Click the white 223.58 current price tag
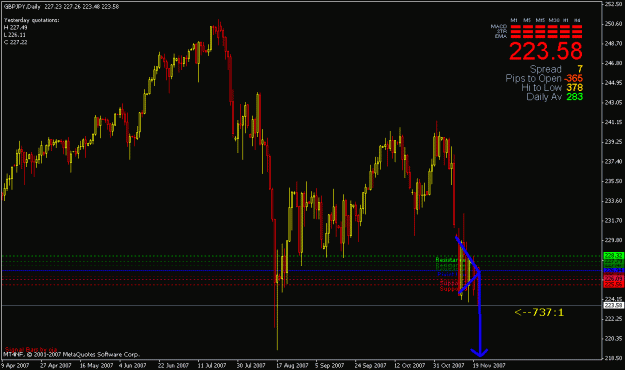The image size is (625, 370). (x=613, y=305)
